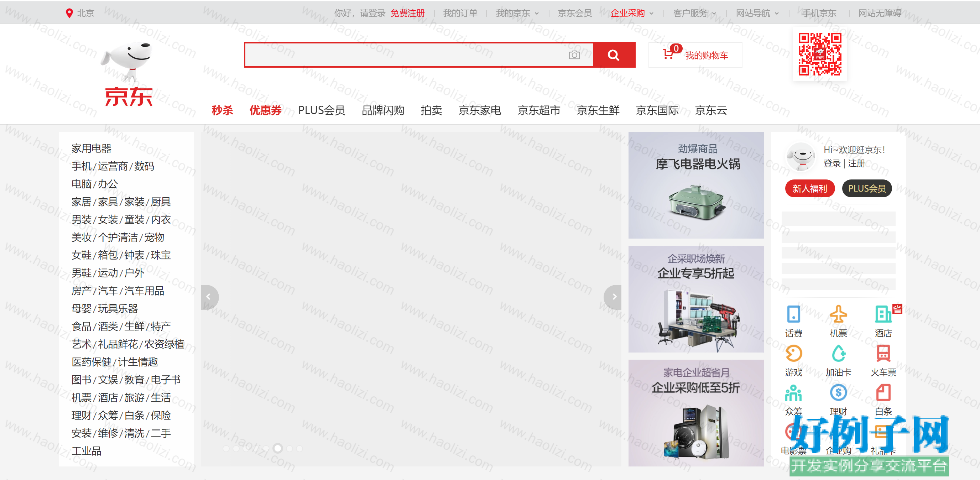Open 我的订单 in the top bar
Image resolution: width=980 pixels, height=480 pixels.
[x=460, y=13]
